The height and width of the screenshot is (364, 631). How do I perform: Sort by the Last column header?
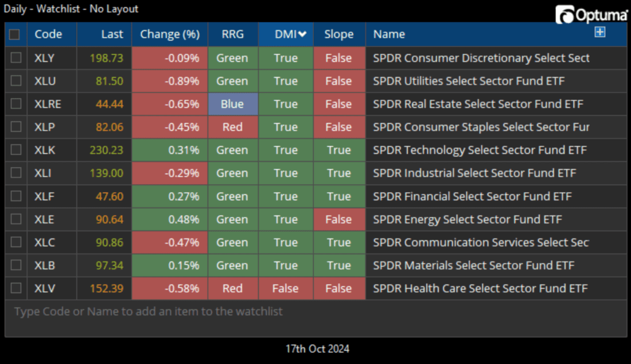coord(104,34)
